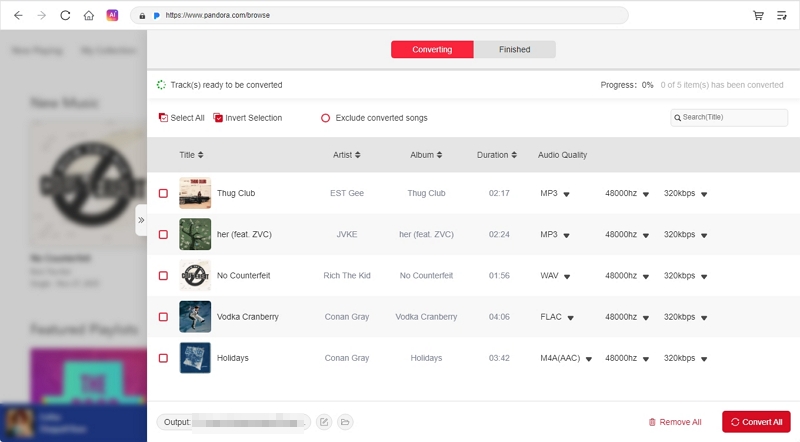Check Select All

pos(181,118)
